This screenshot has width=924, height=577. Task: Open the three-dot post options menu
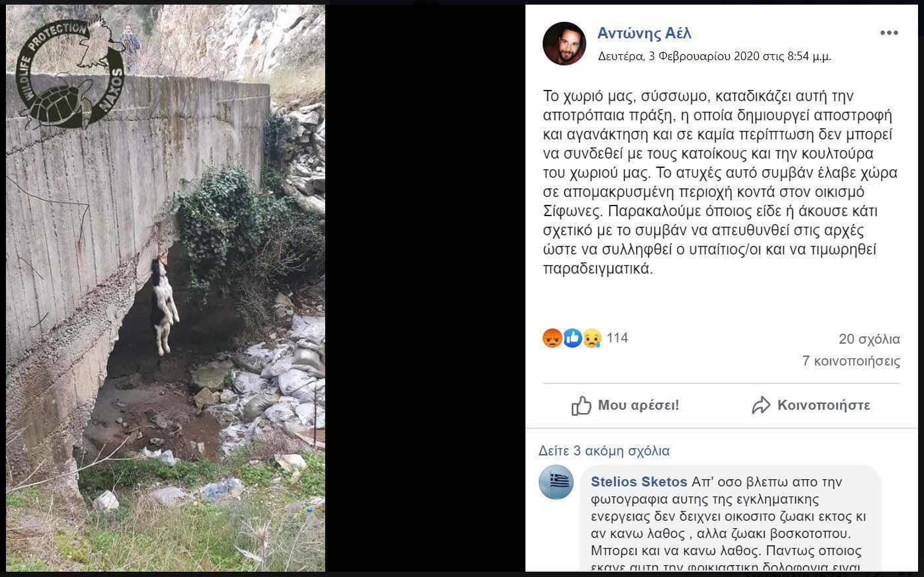coord(888,33)
